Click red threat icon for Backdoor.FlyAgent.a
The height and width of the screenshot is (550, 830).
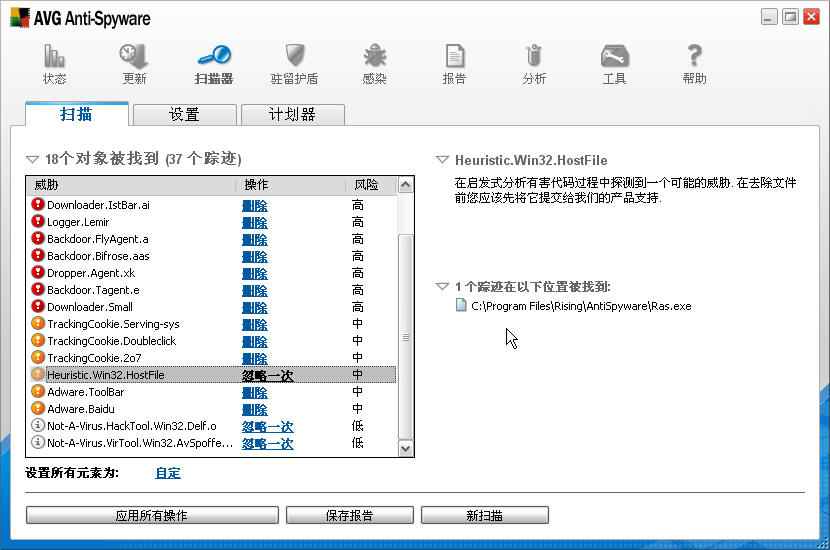(38, 238)
